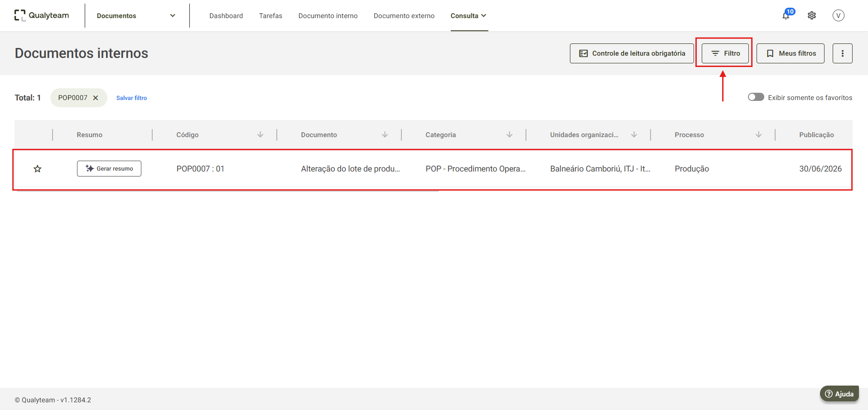Go to the Dashboard tab
Screen dimensions: 868x410
coord(226,16)
